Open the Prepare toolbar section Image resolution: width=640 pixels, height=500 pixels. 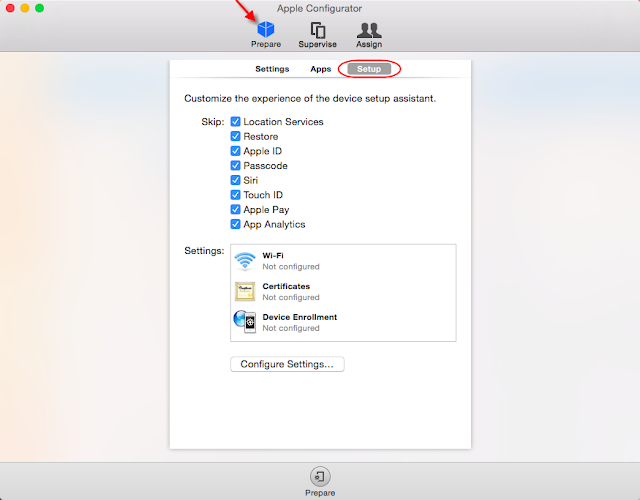266,34
